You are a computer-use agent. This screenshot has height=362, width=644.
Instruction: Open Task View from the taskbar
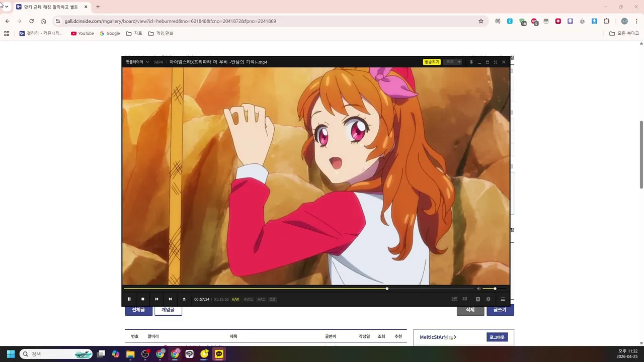101,354
